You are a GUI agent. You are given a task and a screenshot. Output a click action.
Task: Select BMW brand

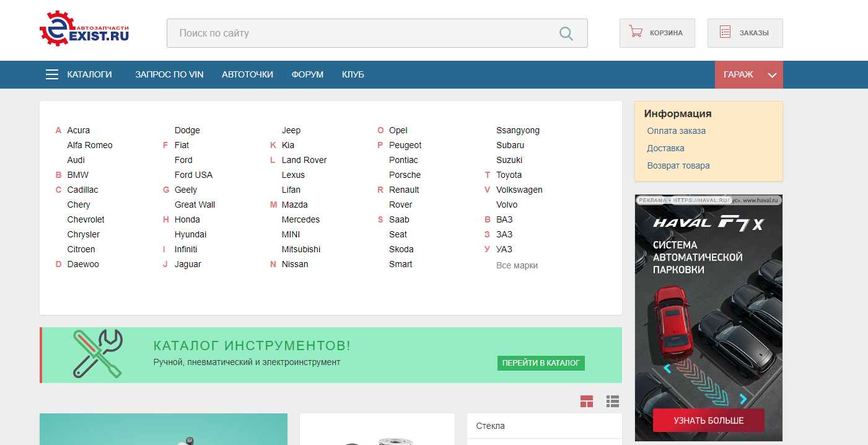pyautogui.click(x=77, y=175)
